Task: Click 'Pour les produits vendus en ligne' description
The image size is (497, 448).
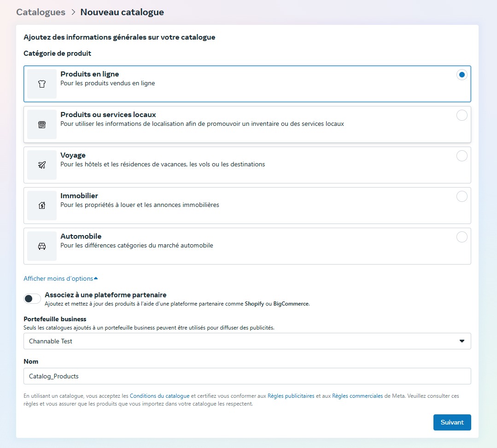Action: pyautogui.click(x=108, y=83)
